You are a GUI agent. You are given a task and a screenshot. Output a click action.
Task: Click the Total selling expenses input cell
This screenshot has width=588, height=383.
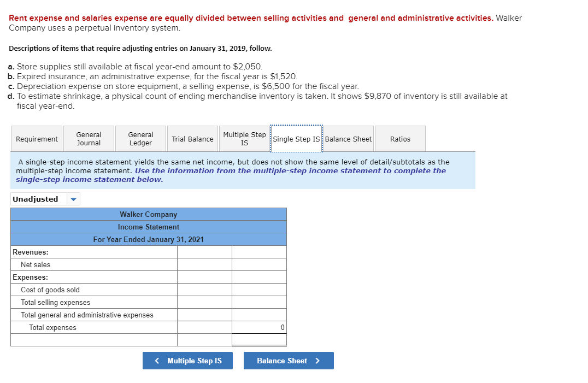click(204, 302)
